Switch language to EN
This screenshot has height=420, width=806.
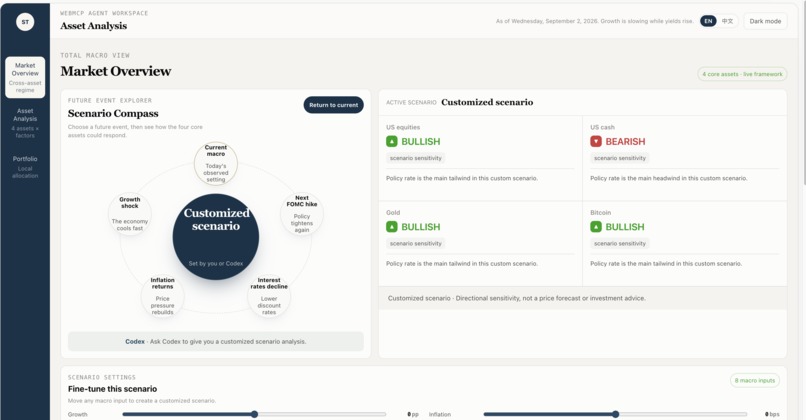[x=708, y=21]
